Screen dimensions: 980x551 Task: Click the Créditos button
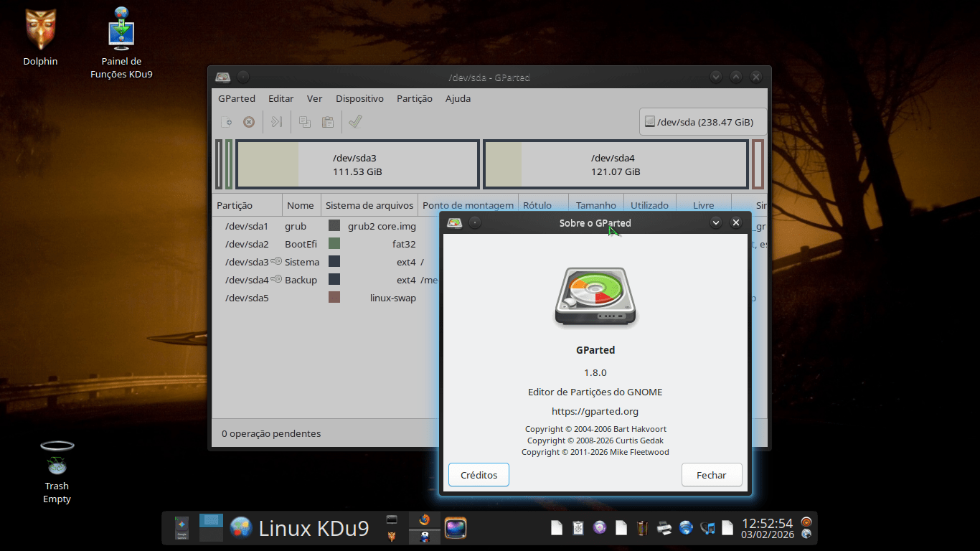pos(479,475)
